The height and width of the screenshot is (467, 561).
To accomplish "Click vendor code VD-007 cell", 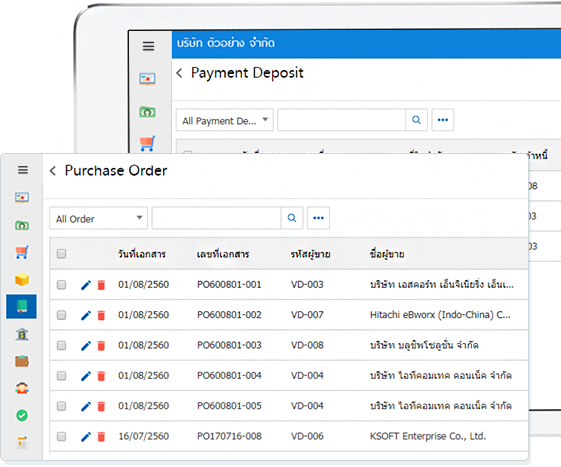I will tap(307, 315).
